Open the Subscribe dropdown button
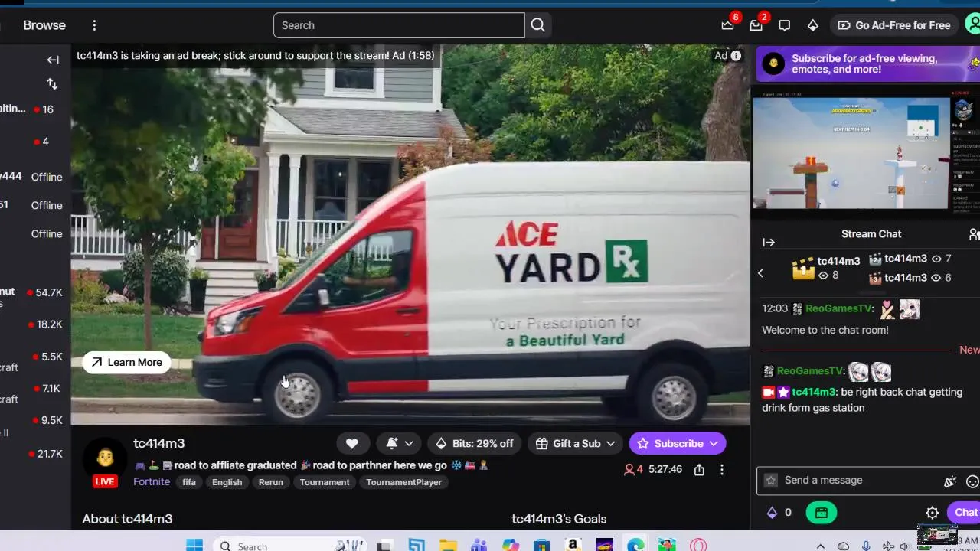Image resolution: width=980 pixels, height=551 pixels. pos(678,443)
